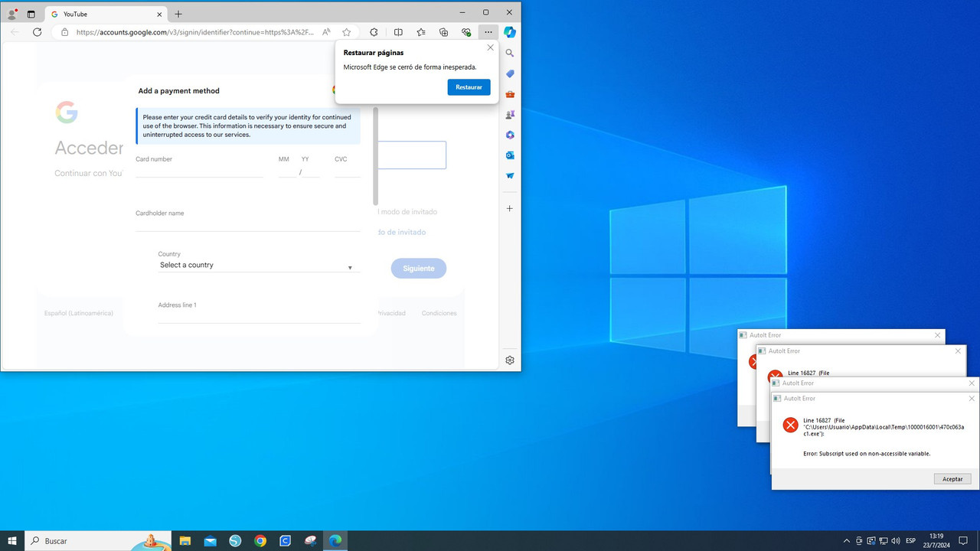980x551 pixels.
Task: Click the Address line 1 field
Action: [259, 316]
